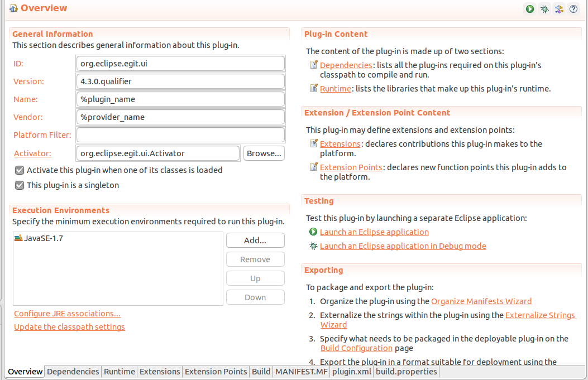Open the build.properties tab
Image resolution: width=588 pixels, height=380 pixels.
pyautogui.click(x=407, y=372)
